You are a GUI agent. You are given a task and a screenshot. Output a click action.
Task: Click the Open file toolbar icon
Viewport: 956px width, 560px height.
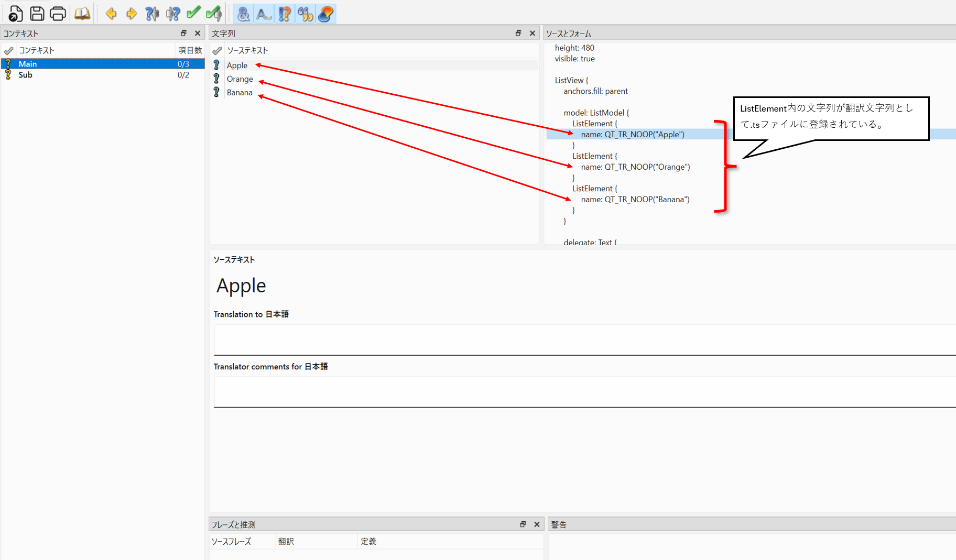[15, 14]
